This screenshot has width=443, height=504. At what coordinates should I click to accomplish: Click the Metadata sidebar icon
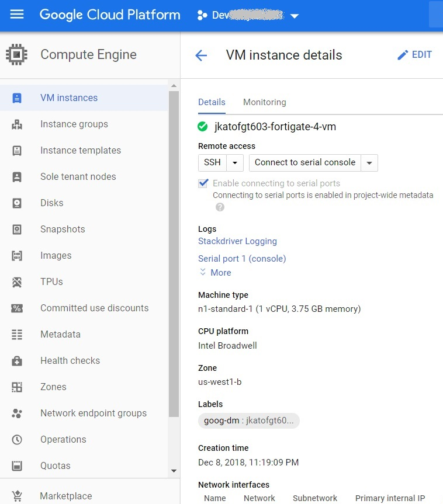tap(19, 334)
